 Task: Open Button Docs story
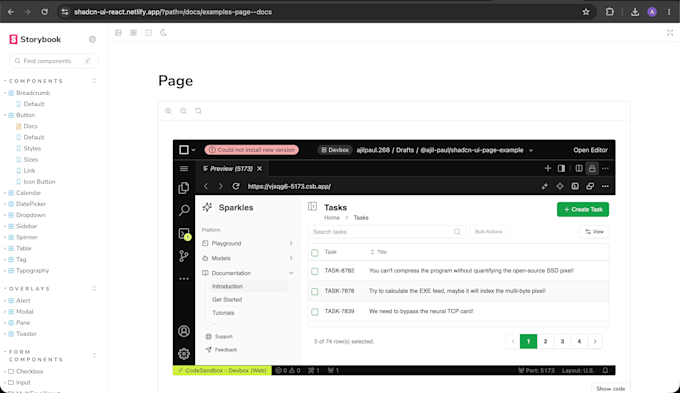(30, 126)
